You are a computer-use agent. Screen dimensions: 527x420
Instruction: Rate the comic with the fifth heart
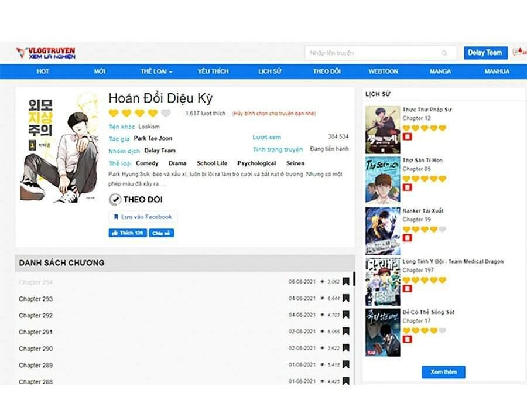click(x=166, y=114)
